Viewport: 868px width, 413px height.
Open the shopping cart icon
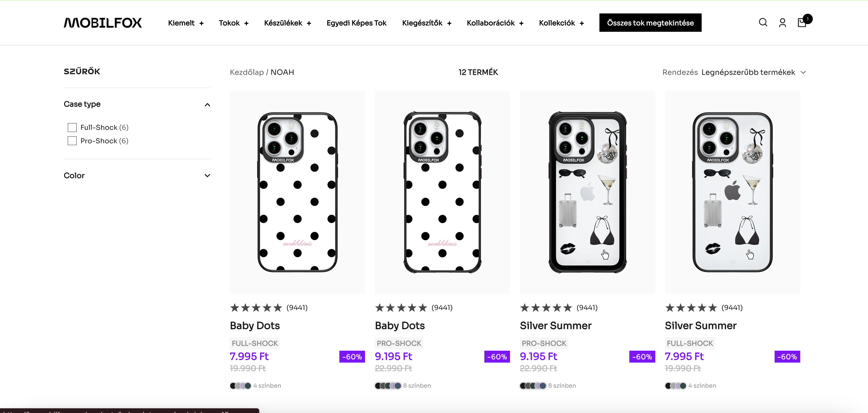pyautogui.click(x=802, y=23)
